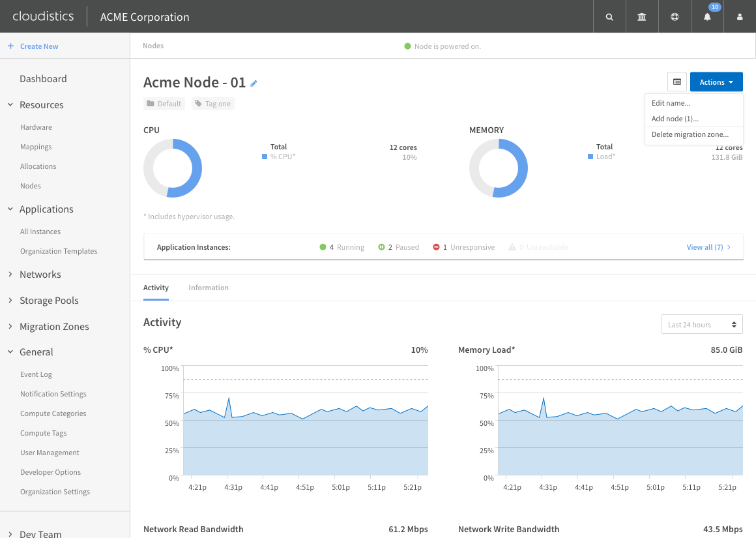Open the node console icon beside Actions
Viewport: 756px width, 538px height.
click(x=677, y=82)
